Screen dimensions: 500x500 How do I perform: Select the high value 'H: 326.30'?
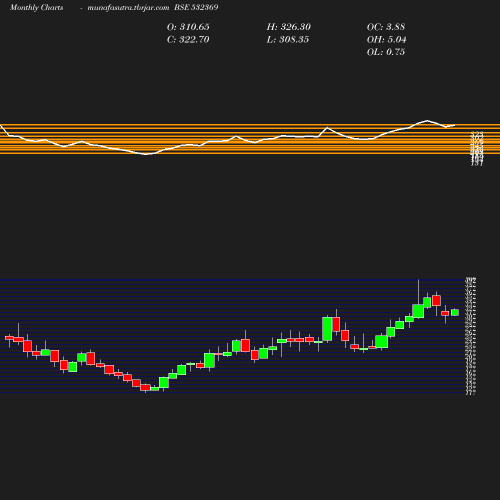pyautogui.click(x=289, y=27)
